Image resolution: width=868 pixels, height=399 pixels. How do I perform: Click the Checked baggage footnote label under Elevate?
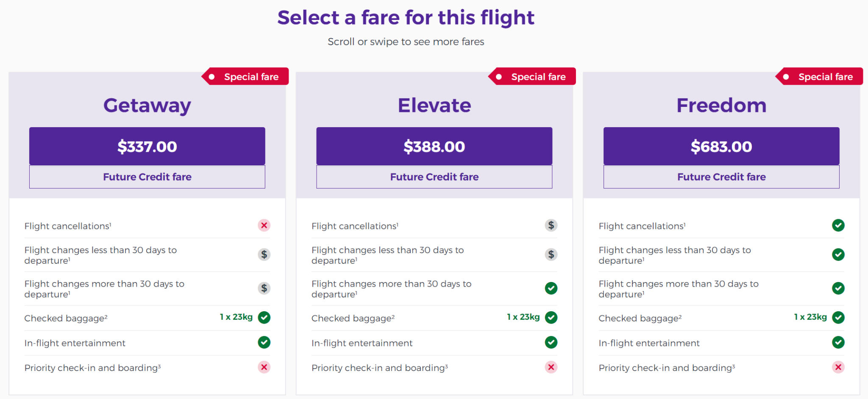[353, 318]
